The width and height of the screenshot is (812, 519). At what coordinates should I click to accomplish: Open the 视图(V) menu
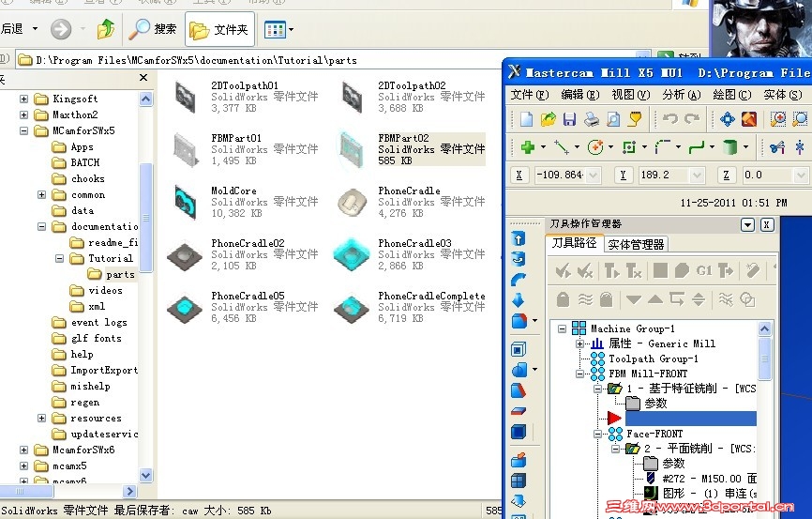(x=630, y=95)
